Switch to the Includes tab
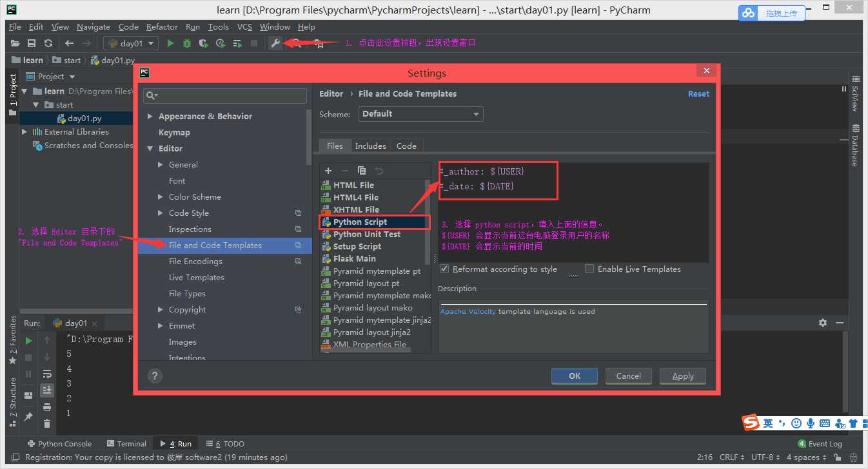Viewport: 868px width, 469px height. tap(370, 146)
